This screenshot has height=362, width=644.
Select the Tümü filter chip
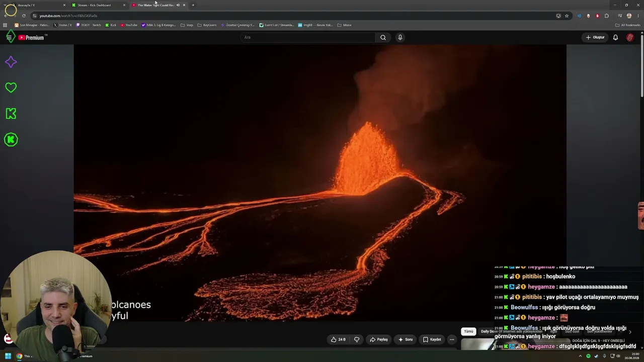pos(468,331)
